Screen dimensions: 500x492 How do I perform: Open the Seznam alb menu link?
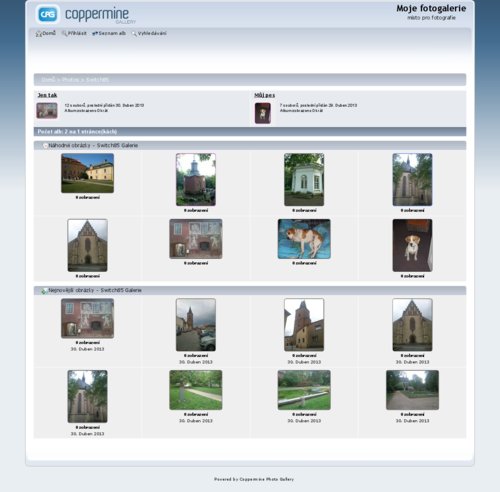click(112, 33)
